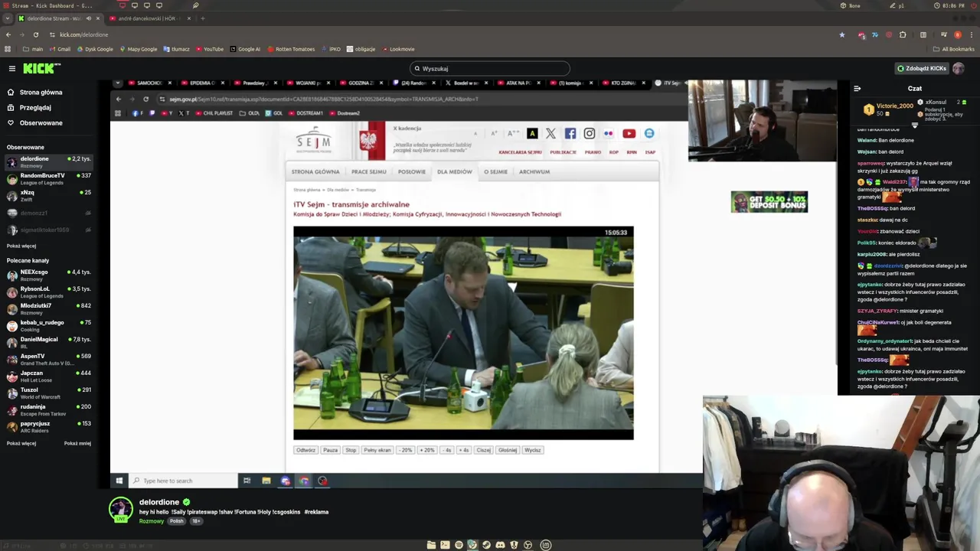This screenshot has height=551, width=980.
Task: Click the + 20% speed button
Action: (x=427, y=450)
